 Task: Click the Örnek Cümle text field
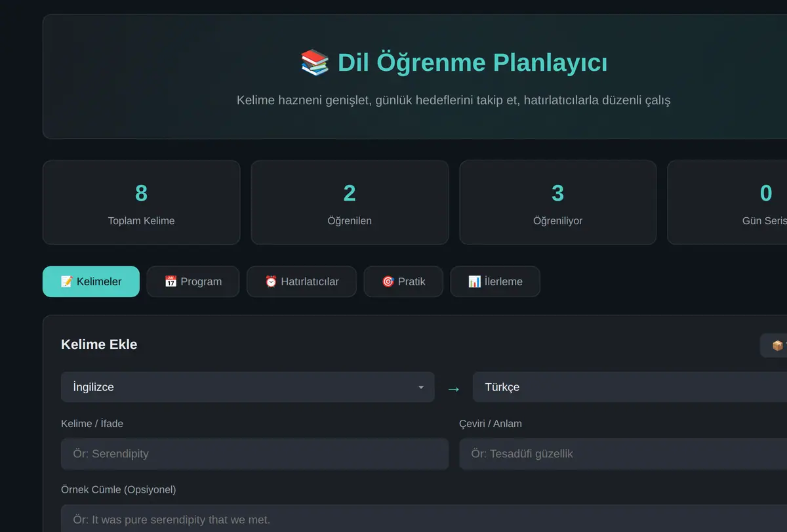click(x=424, y=519)
